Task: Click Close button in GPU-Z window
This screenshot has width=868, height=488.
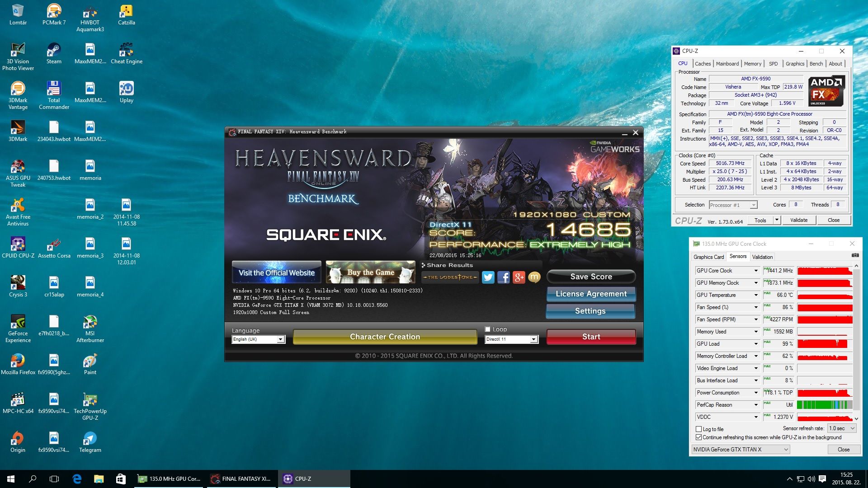Action: point(843,450)
